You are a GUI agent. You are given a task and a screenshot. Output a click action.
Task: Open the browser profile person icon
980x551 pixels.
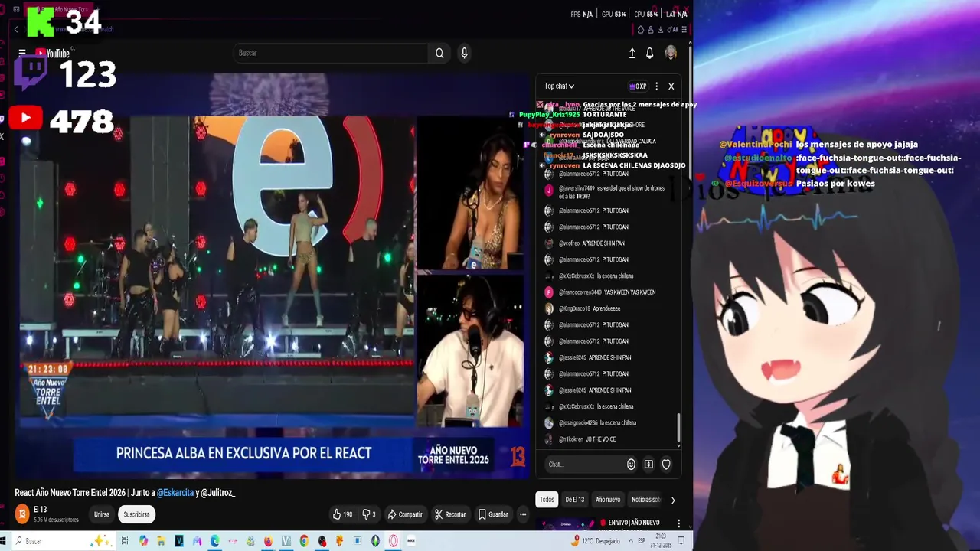(650, 29)
